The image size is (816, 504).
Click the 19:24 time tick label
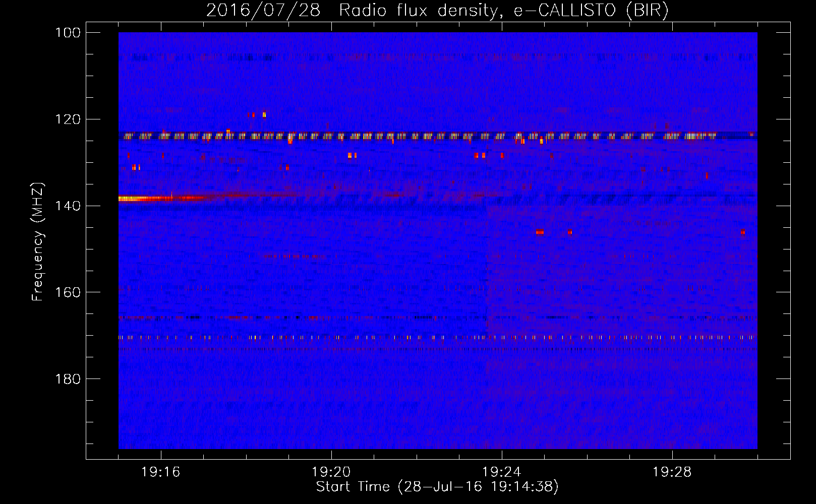pos(502,472)
